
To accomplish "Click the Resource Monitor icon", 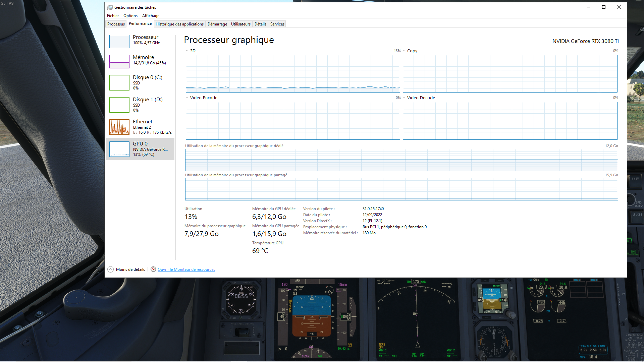I will coord(153,269).
